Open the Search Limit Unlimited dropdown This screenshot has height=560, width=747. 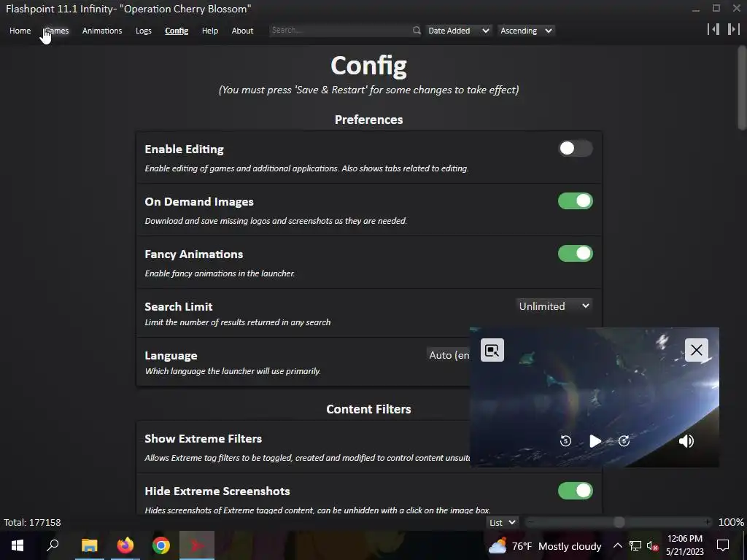click(x=554, y=306)
